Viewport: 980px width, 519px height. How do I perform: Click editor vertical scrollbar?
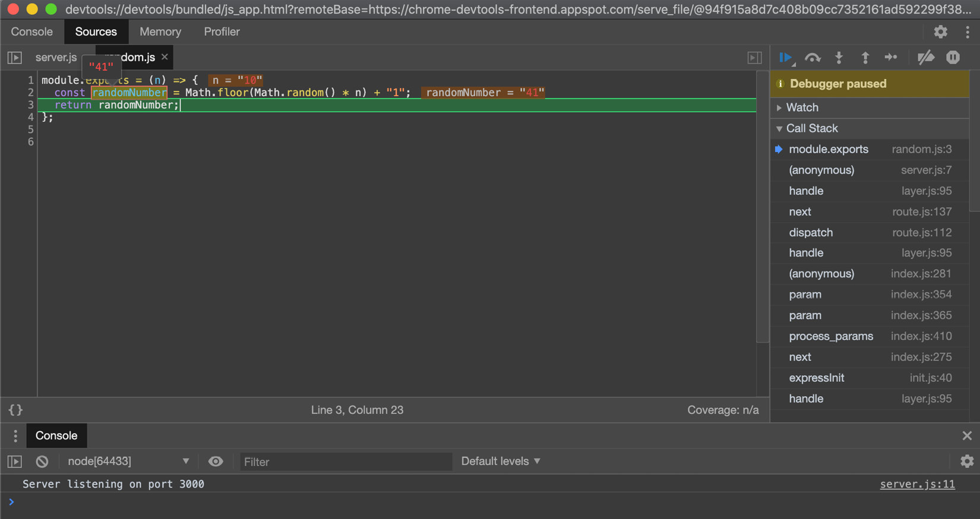[763, 207]
